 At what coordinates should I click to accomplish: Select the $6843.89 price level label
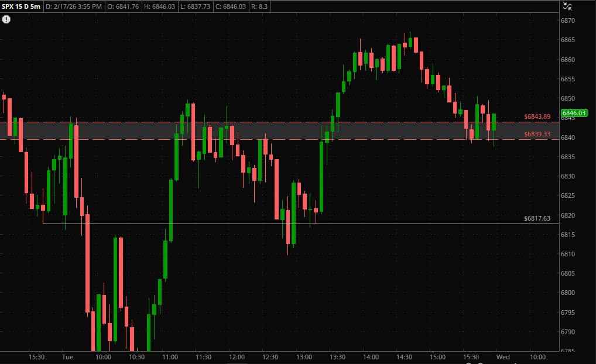(537, 116)
